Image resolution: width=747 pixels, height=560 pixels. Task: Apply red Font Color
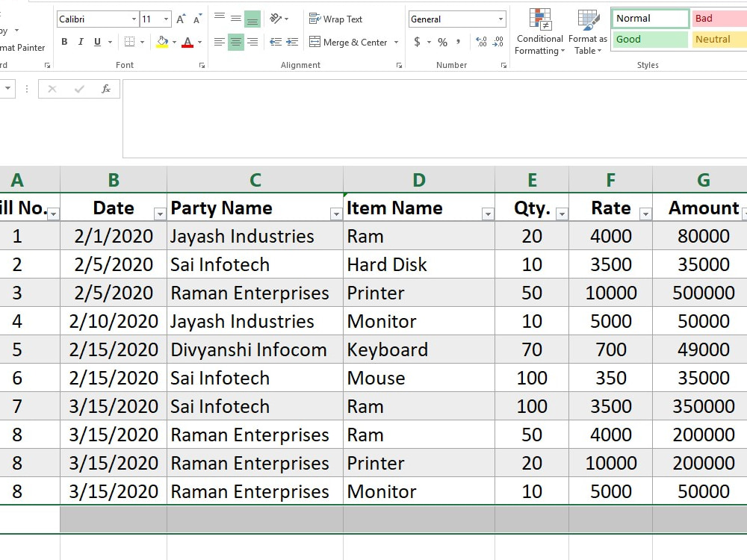pyautogui.click(x=187, y=42)
